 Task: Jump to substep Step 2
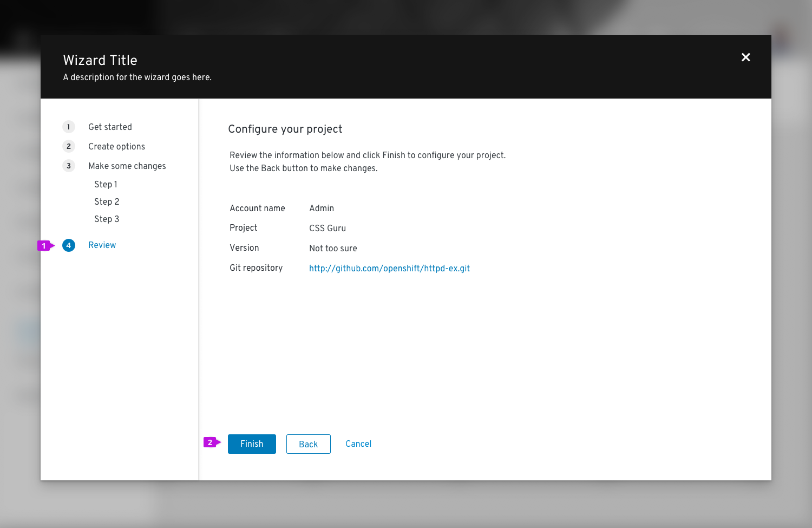tap(107, 201)
